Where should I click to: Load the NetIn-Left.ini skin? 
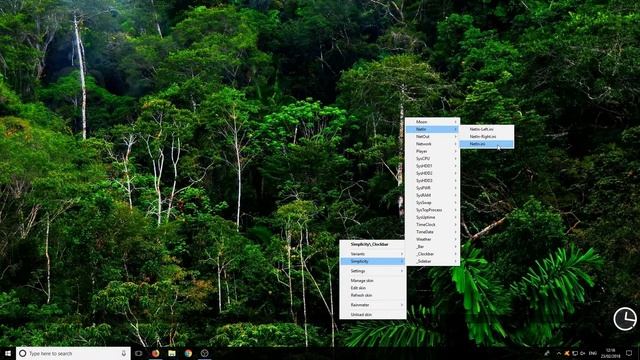click(487, 129)
